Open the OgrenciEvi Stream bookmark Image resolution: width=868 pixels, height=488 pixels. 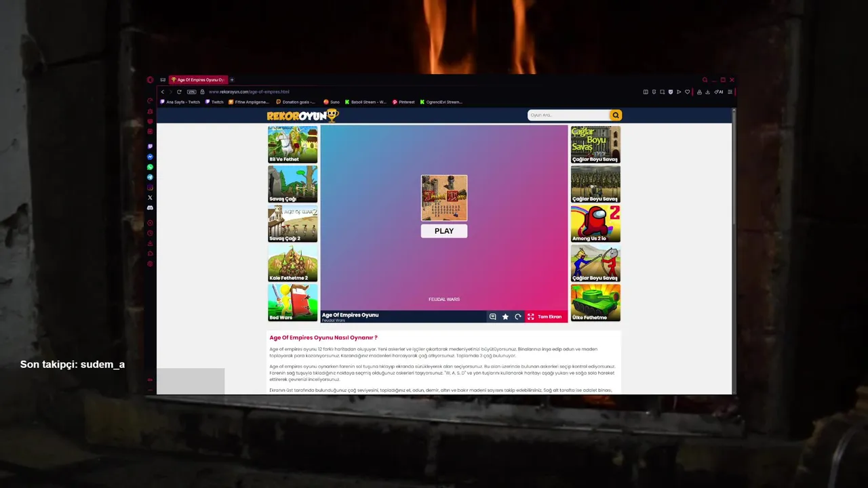coord(441,102)
